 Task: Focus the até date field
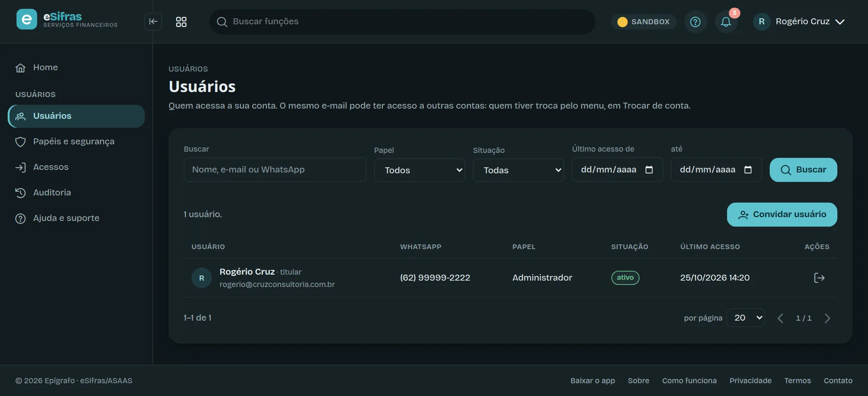(716, 169)
